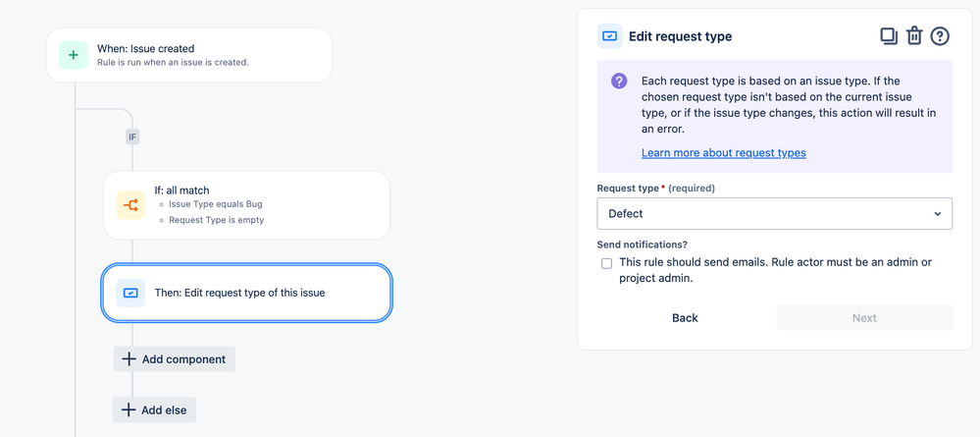The image size is (980, 437).
Task: Delete component using trash icon
Action: (914, 36)
